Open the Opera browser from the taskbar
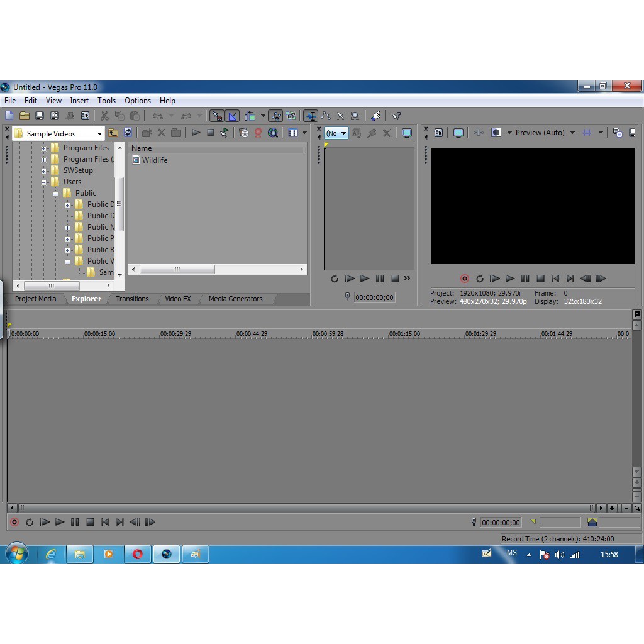Image resolution: width=644 pixels, height=644 pixels. tap(138, 554)
